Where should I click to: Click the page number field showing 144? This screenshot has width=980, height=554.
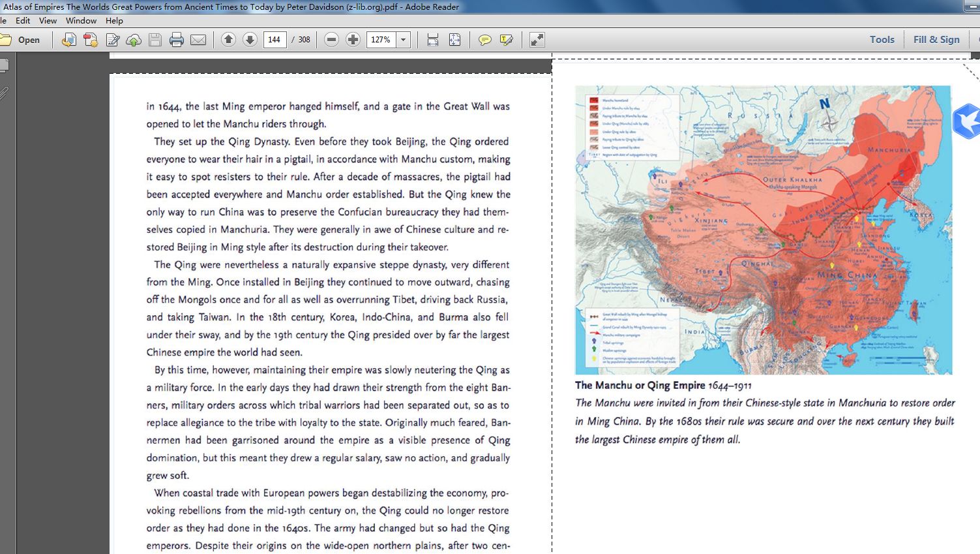pyautogui.click(x=275, y=40)
